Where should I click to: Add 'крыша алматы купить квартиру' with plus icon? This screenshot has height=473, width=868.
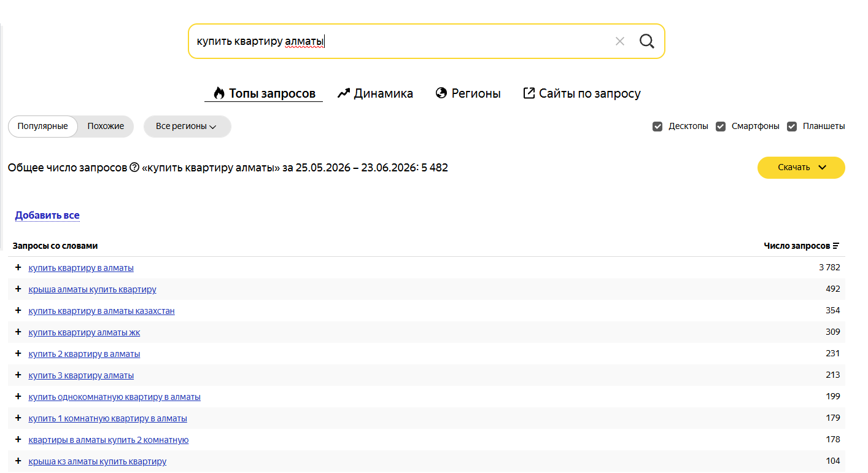[x=18, y=289]
